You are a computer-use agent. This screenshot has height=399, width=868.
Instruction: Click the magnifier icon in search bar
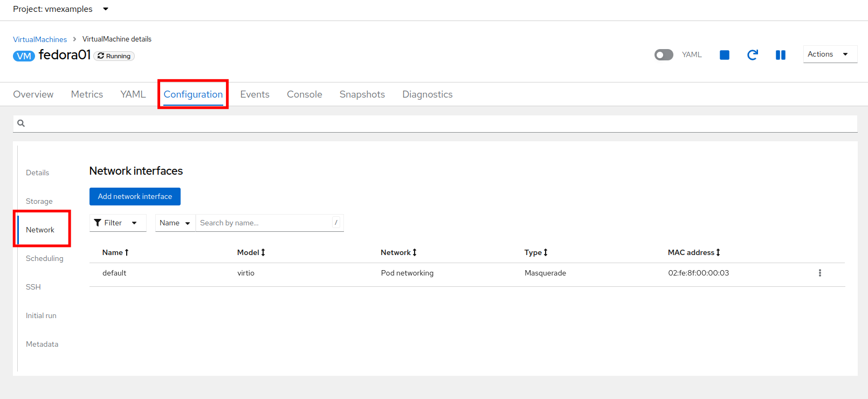21,123
